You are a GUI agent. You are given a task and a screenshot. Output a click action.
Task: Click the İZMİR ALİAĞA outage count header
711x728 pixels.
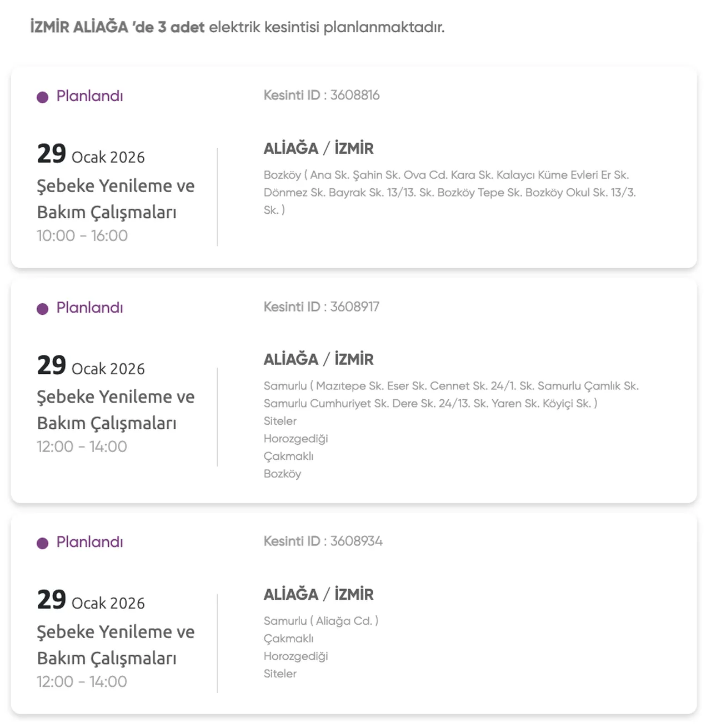237,27
